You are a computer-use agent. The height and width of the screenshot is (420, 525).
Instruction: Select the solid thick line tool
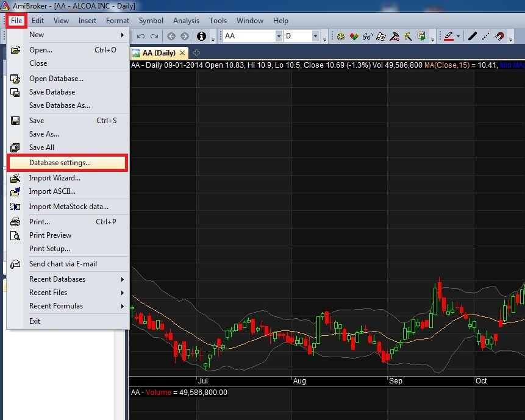coord(472,36)
